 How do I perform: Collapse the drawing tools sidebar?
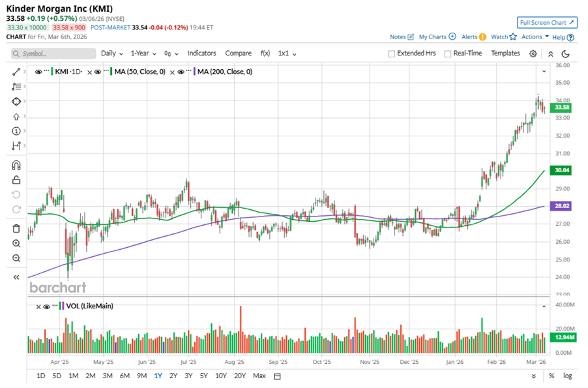[x=16, y=277]
